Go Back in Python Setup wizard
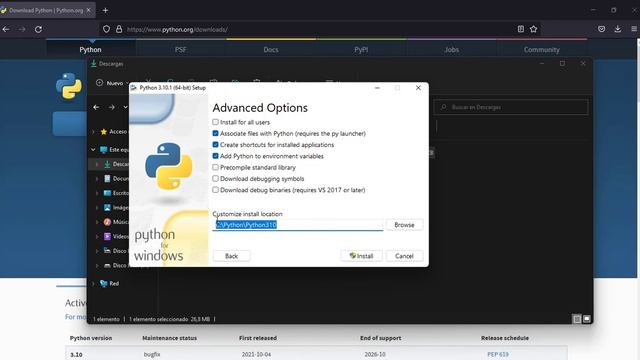Viewport: 640px width, 360px height. tap(231, 256)
